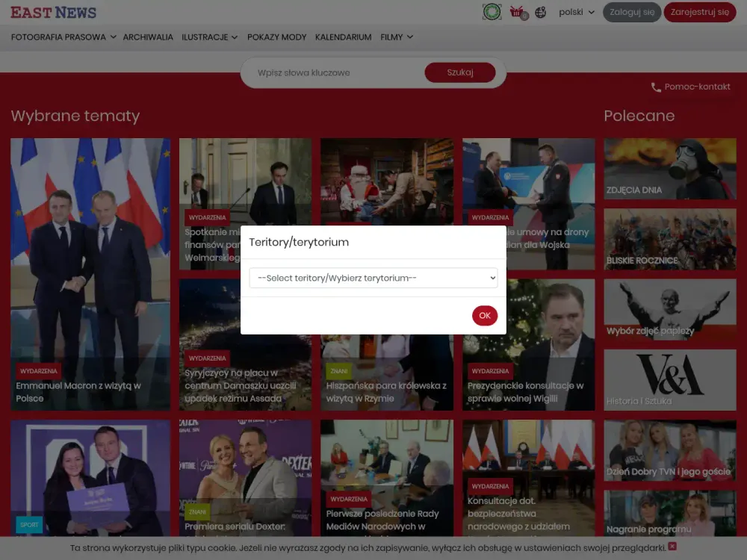Image resolution: width=747 pixels, height=560 pixels.
Task: Confirm territory dialog with OK button
Action: click(484, 316)
